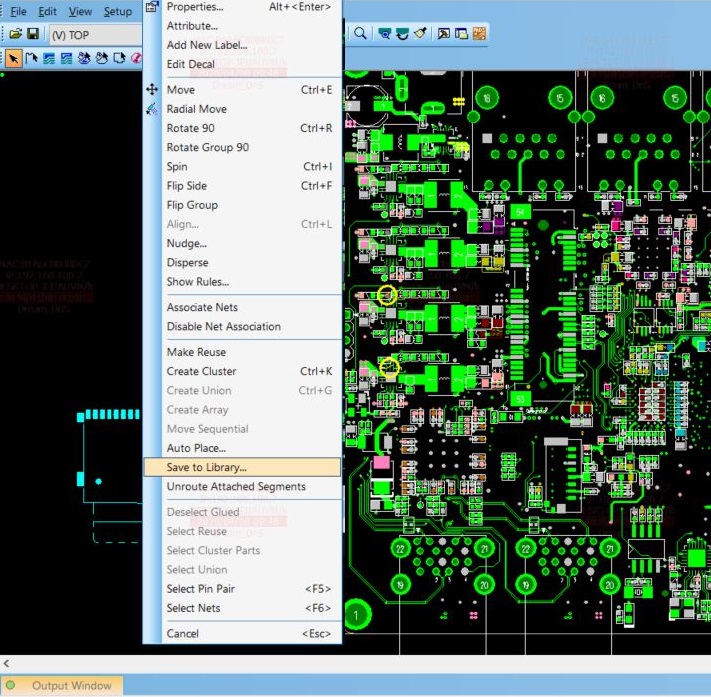The image size is (711, 697).
Task: Click the Save floppy disk icon
Action: [33, 34]
